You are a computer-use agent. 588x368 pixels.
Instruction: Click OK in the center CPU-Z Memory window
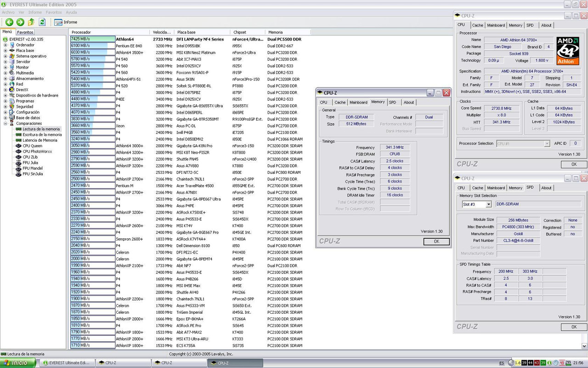point(436,241)
